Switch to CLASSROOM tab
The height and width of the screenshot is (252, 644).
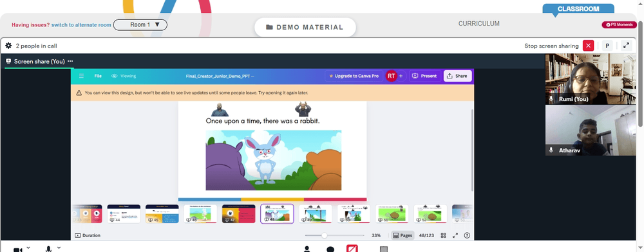point(578,8)
